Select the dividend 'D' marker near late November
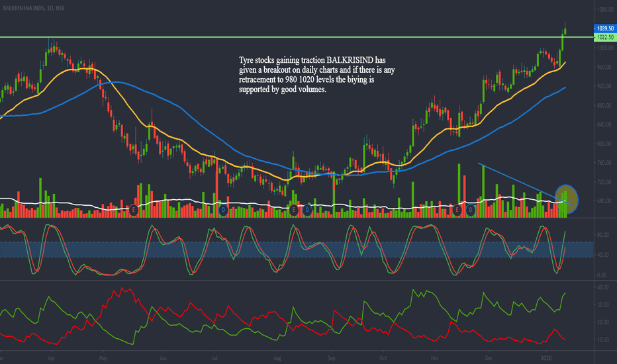617x364 pixels. (x=470, y=210)
